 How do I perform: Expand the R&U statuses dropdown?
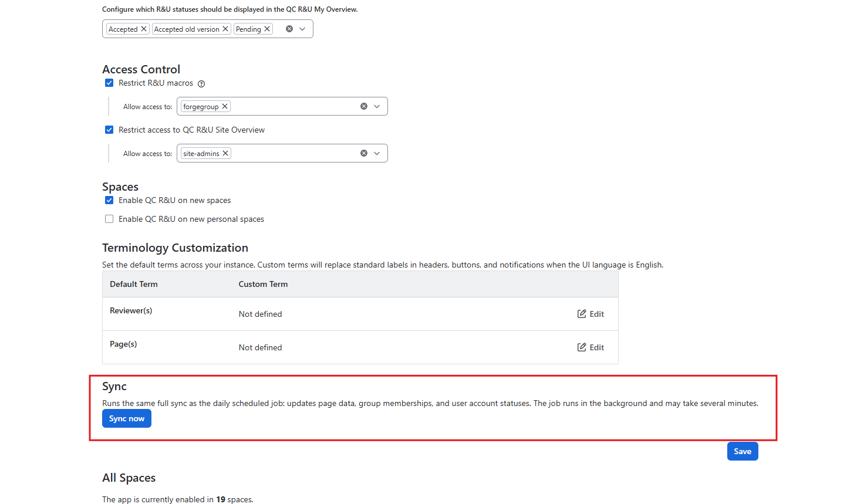[x=302, y=29]
